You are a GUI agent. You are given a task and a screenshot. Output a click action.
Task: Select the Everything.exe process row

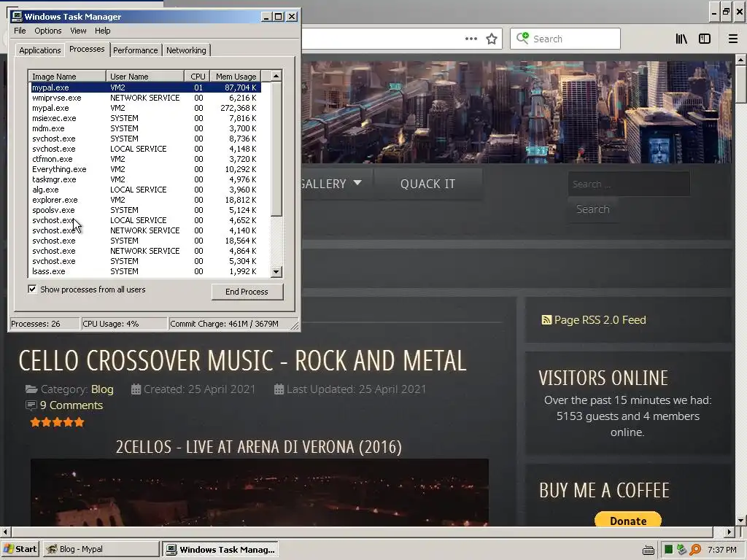click(146, 169)
